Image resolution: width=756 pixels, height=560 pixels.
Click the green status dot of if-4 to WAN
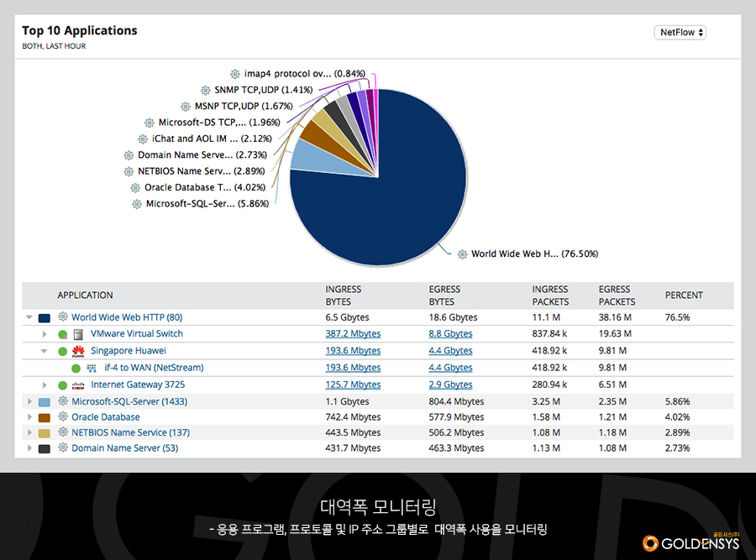(x=76, y=369)
